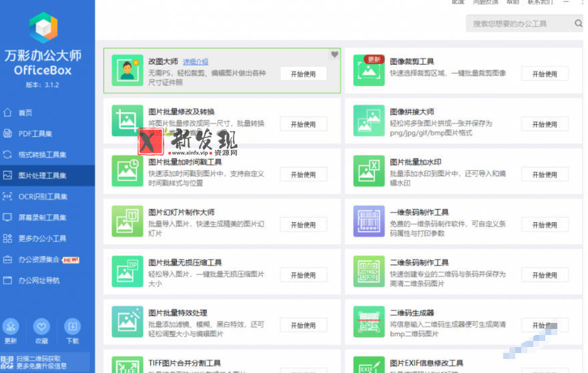
Task: Launch 图片批量特效处理 via 开始使用
Action: pos(303,325)
